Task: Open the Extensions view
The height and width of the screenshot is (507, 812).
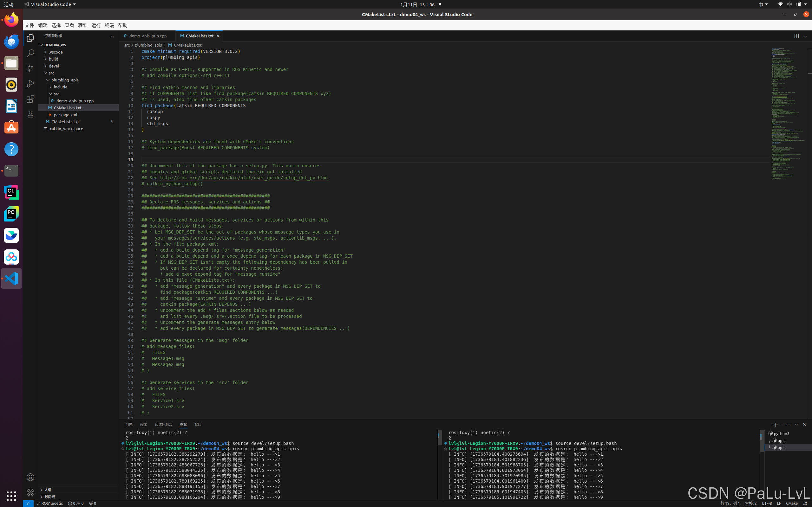Action: tap(30, 99)
